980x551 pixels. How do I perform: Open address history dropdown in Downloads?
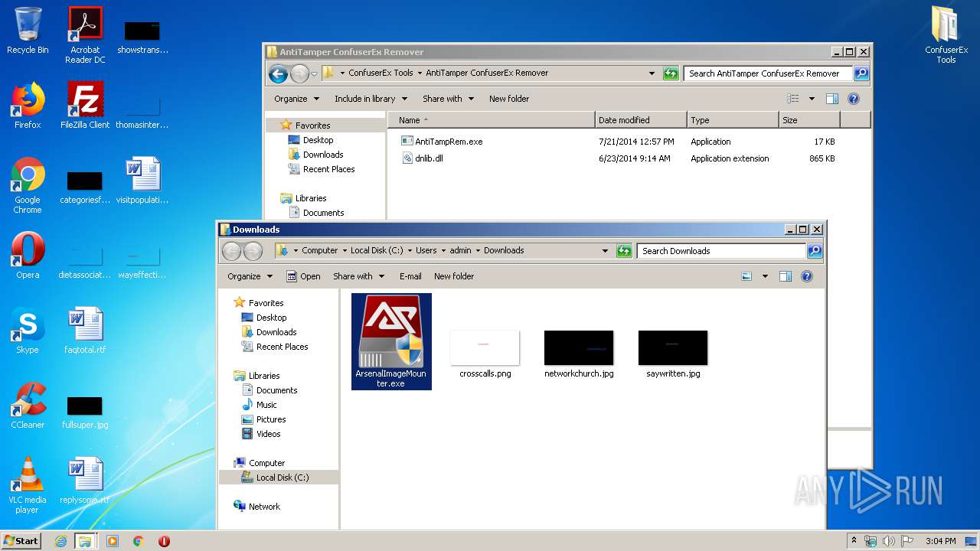click(605, 251)
